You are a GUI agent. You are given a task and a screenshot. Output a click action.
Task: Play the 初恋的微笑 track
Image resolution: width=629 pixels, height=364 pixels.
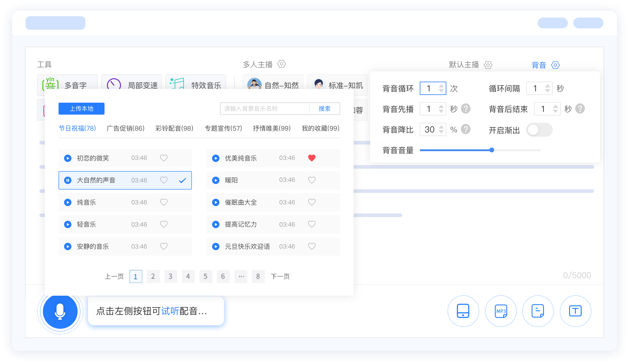click(68, 158)
